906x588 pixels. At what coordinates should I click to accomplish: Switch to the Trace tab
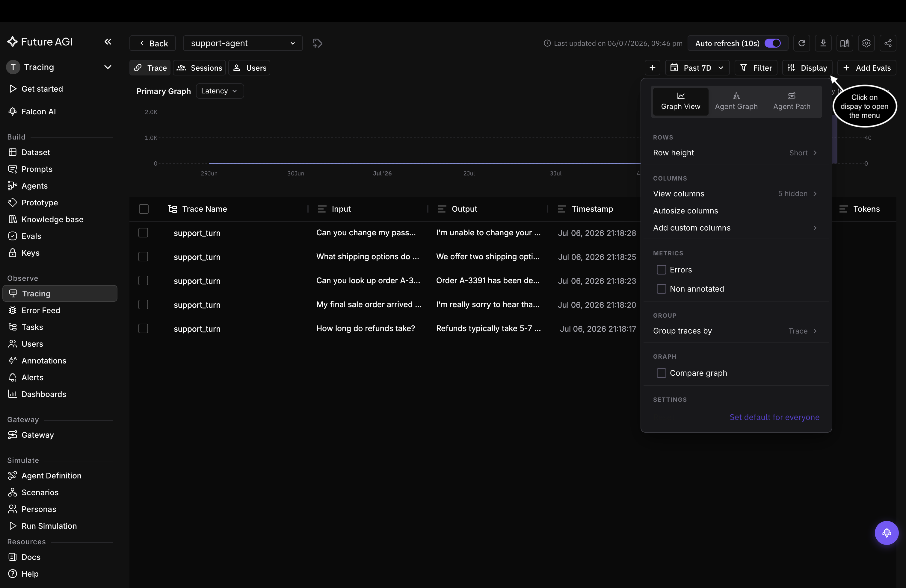pos(150,68)
